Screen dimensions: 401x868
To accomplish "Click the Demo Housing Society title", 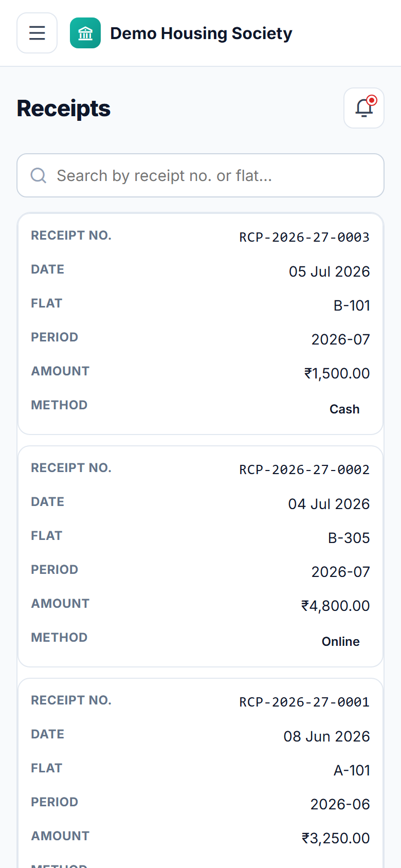I will (201, 33).
